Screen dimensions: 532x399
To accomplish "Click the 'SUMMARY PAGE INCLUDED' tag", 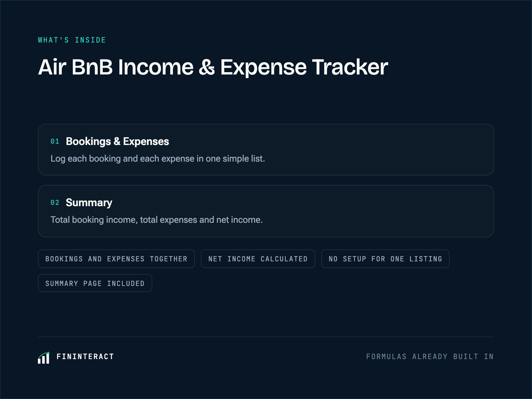I will (95, 283).
